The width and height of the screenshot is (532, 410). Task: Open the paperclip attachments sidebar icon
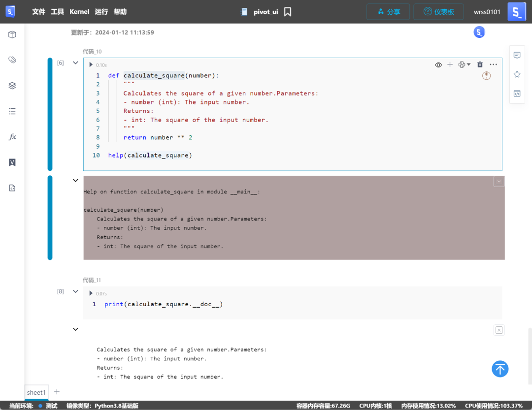coord(12,60)
